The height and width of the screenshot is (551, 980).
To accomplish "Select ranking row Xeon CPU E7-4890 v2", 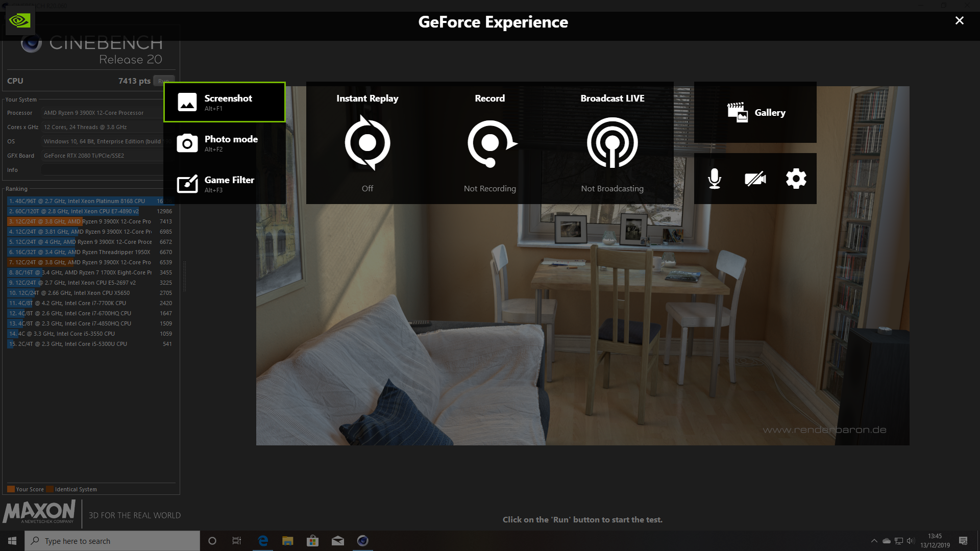I will [x=90, y=211].
